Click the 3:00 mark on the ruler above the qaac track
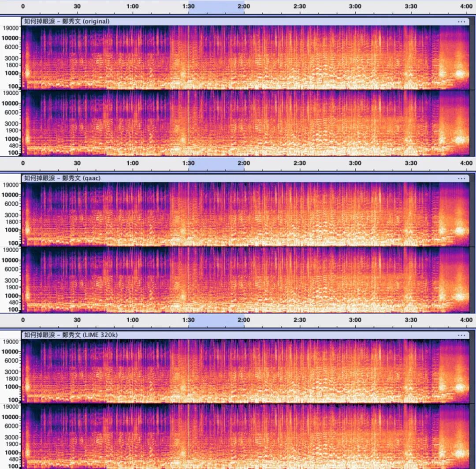Screen dimensions: 476x469 click(x=355, y=163)
